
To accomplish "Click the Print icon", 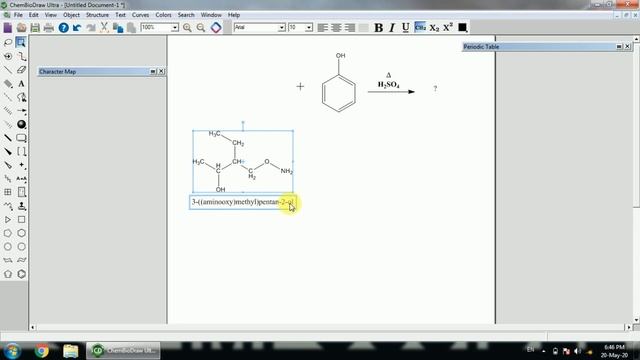I will tap(49, 27).
